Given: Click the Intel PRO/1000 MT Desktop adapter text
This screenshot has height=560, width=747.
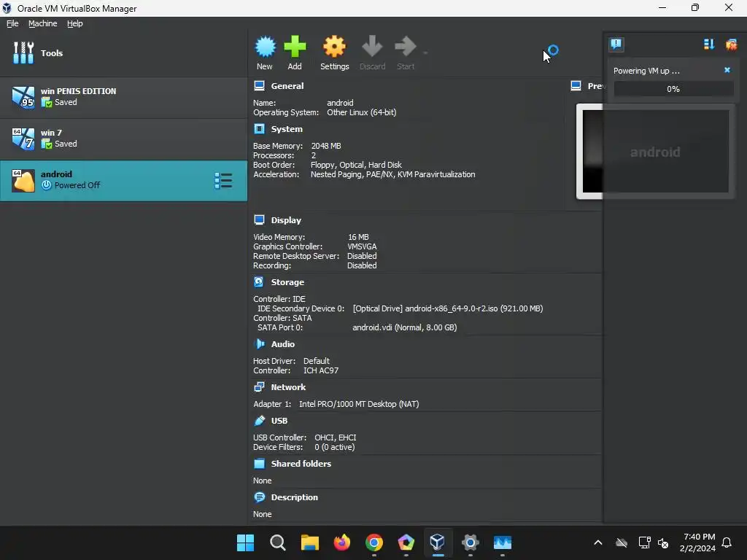Looking at the screenshot, I should click(359, 404).
